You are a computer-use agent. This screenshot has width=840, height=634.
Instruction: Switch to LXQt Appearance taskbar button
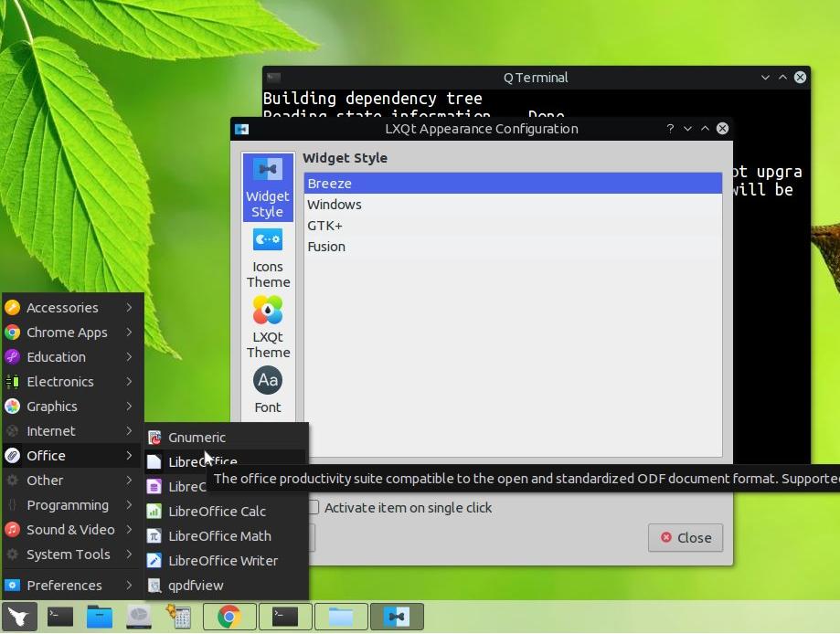(397, 617)
